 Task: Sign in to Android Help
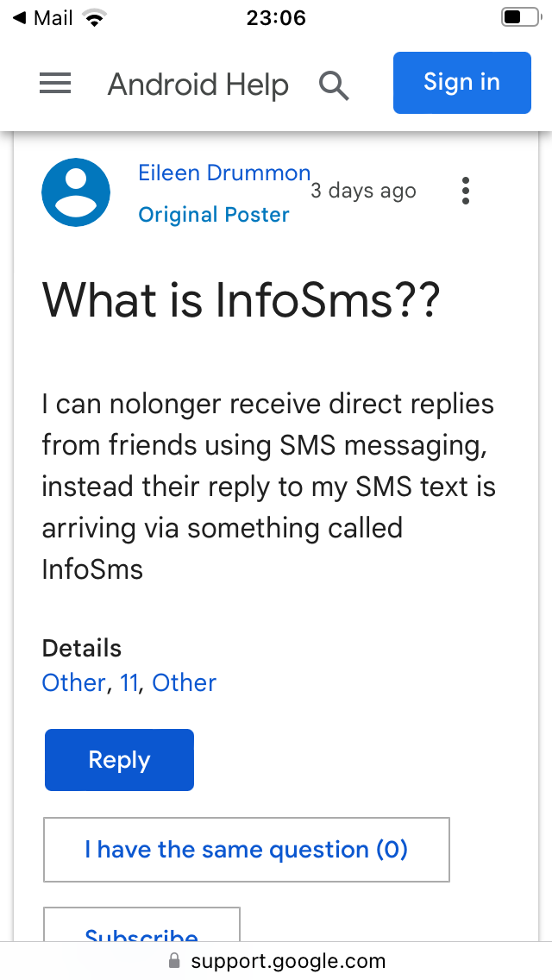click(x=461, y=82)
